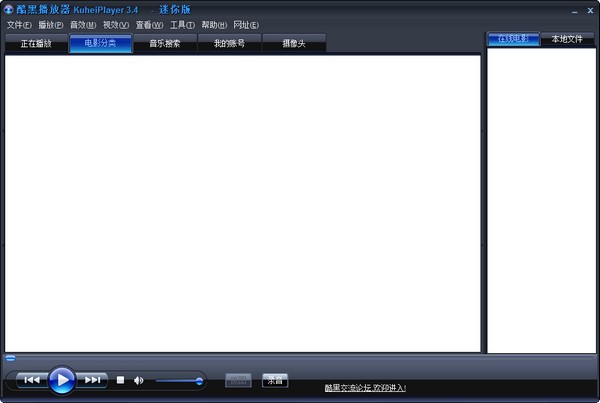600x403 pixels.
Task: Open the 酷黑交流论坛 欢迎进入 link
Action: 365,387
